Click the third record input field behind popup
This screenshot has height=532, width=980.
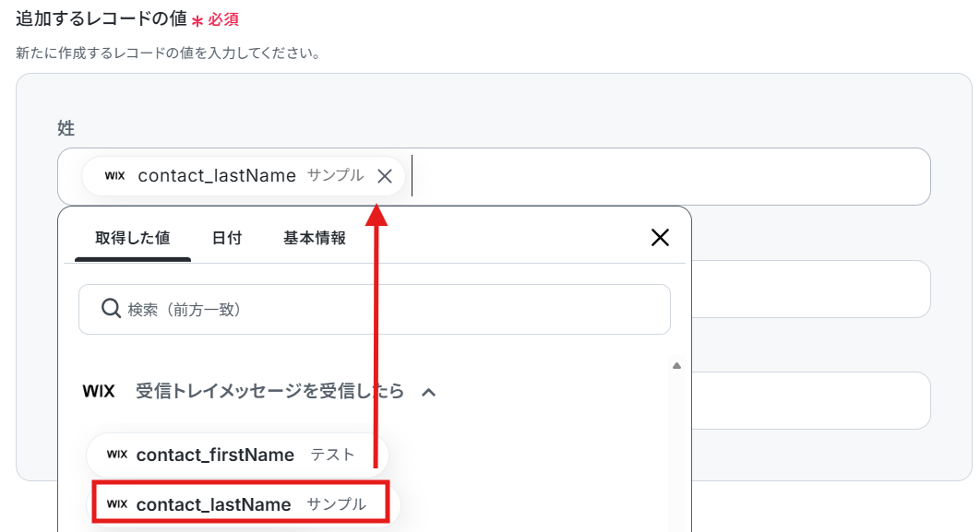coord(811,400)
